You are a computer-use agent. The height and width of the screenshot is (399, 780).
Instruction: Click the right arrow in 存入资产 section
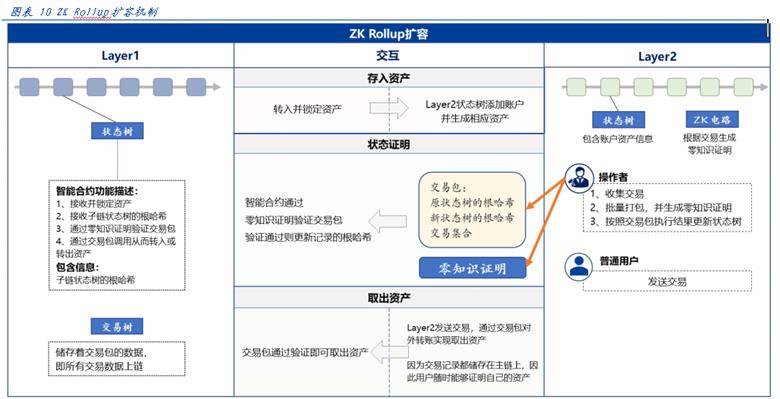click(x=389, y=108)
